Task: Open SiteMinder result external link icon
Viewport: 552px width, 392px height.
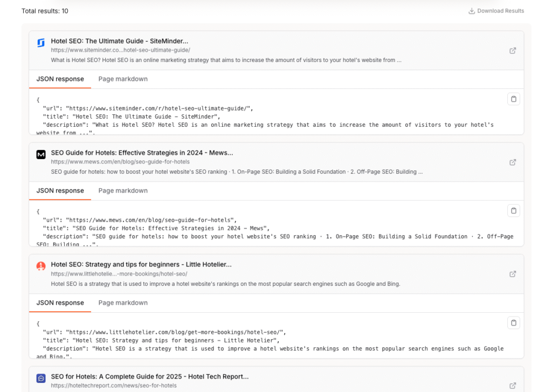Action: click(x=513, y=51)
